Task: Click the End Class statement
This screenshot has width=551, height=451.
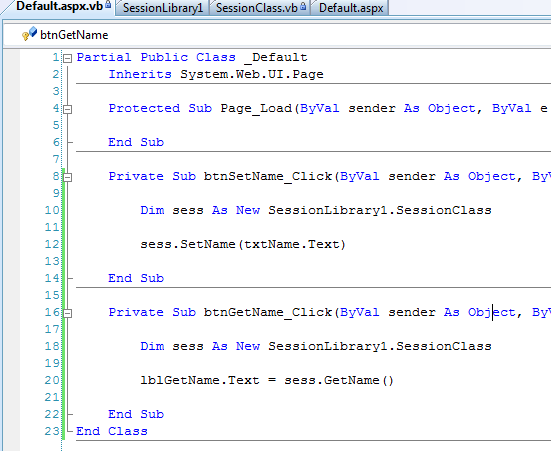Action: 112,431
